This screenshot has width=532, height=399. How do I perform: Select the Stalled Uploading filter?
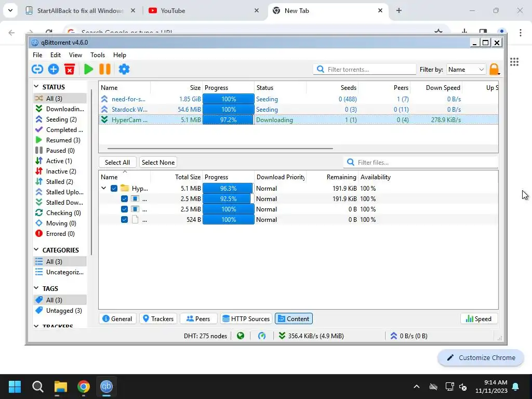point(60,192)
